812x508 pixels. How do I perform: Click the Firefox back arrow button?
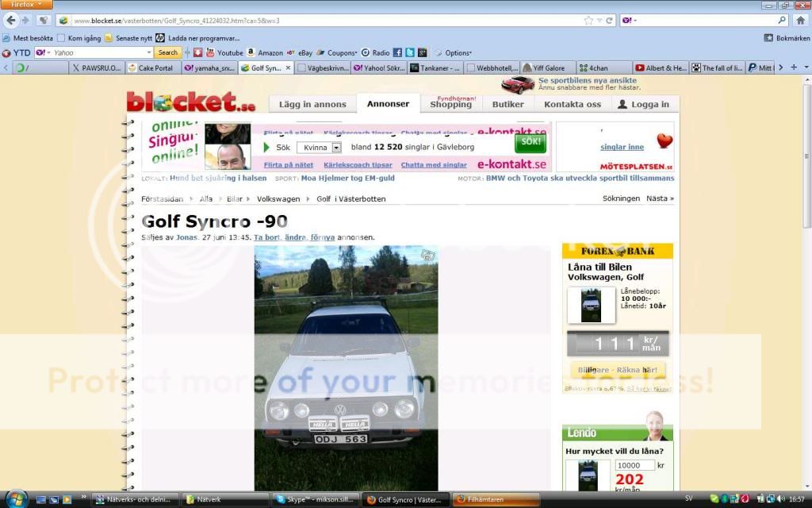point(11,20)
